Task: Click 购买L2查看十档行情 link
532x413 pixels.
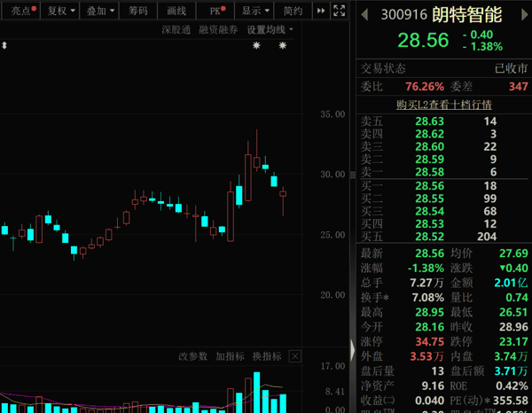Action: coord(444,105)
